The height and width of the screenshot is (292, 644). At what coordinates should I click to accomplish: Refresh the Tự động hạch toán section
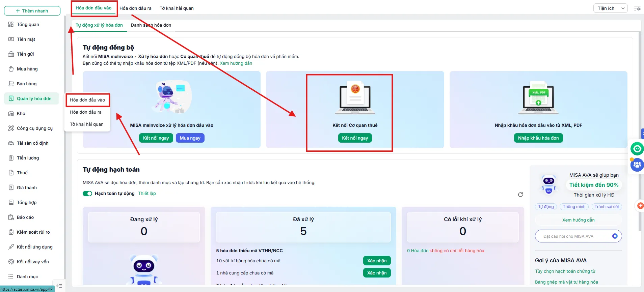[520, 195]
